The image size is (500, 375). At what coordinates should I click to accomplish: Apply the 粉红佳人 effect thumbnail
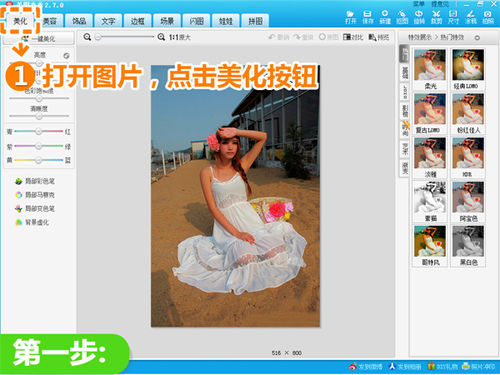[468, 109]
